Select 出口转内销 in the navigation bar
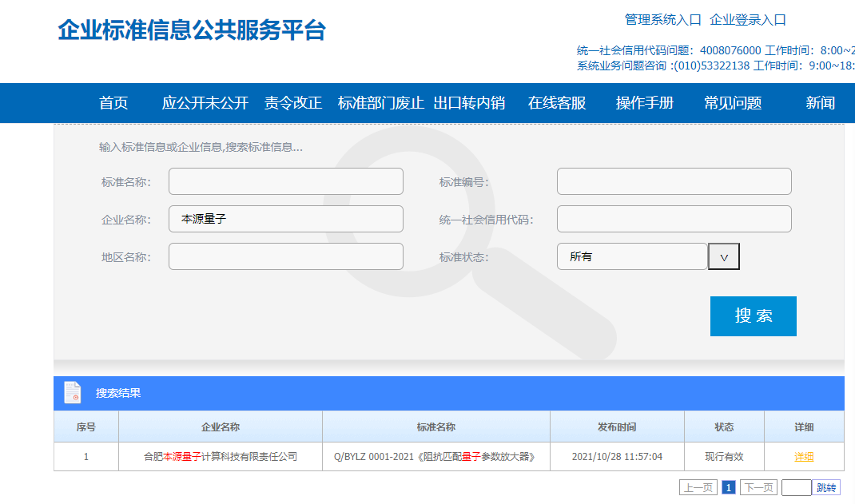The height and width of the screenshot is (504, 855). point(469,103)
